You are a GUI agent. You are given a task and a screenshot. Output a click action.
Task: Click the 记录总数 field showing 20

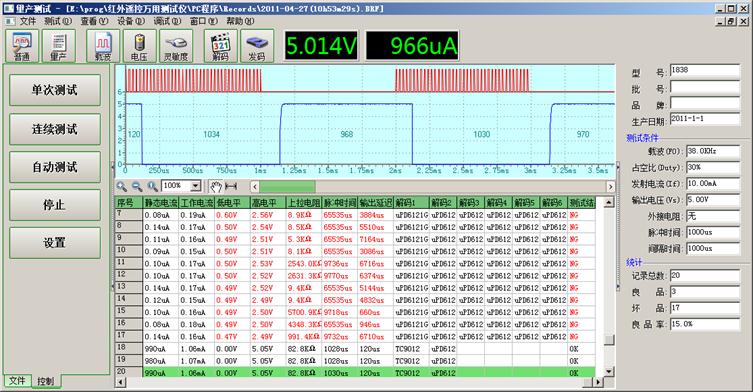[x=705, y=276]
